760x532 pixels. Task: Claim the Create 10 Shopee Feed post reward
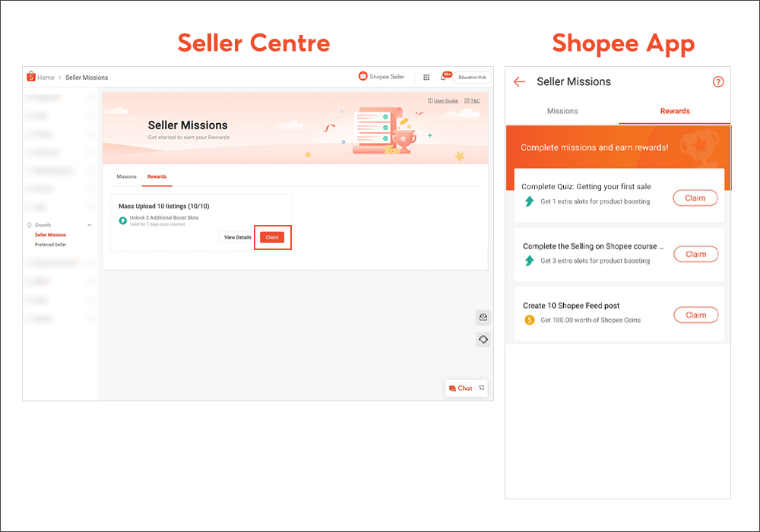(x=695, y=315)
